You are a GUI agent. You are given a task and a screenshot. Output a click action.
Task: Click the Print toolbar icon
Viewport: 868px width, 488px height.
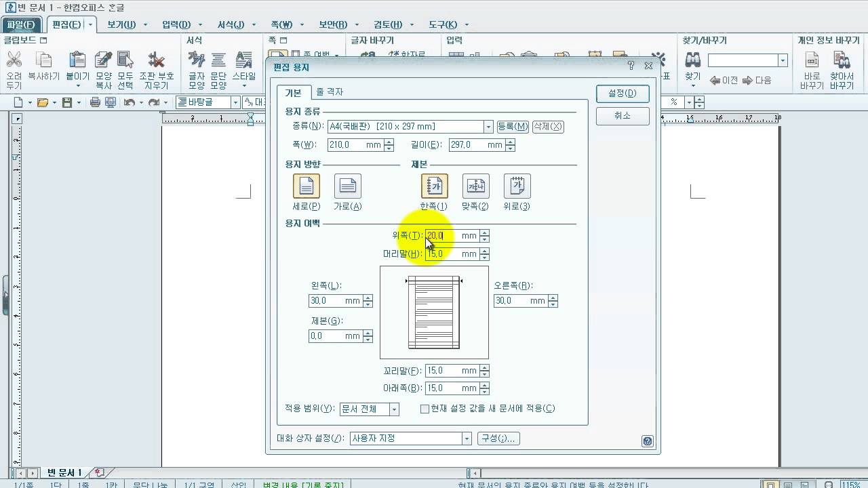click(x=95, y=102)
